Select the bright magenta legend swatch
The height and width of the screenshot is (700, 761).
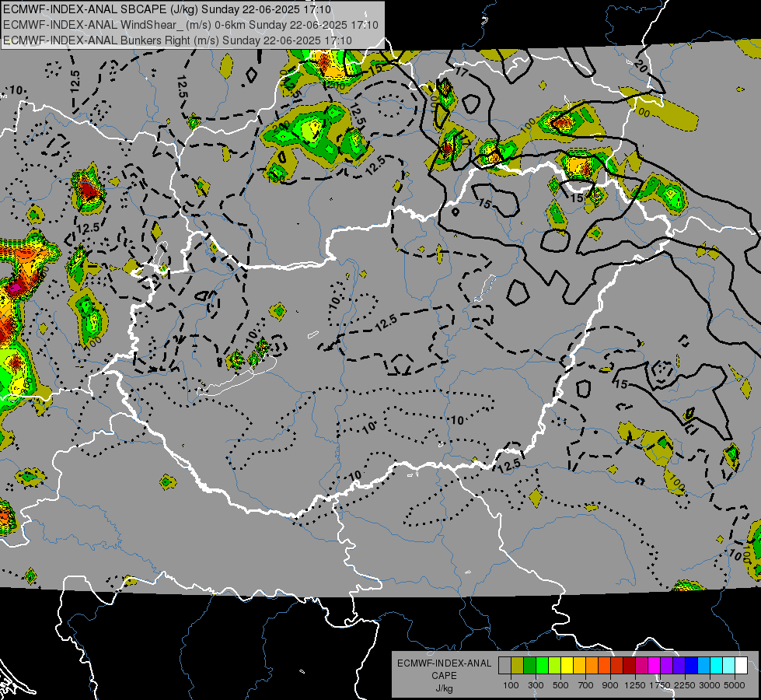pyautogui.click(x=655, y=665)
